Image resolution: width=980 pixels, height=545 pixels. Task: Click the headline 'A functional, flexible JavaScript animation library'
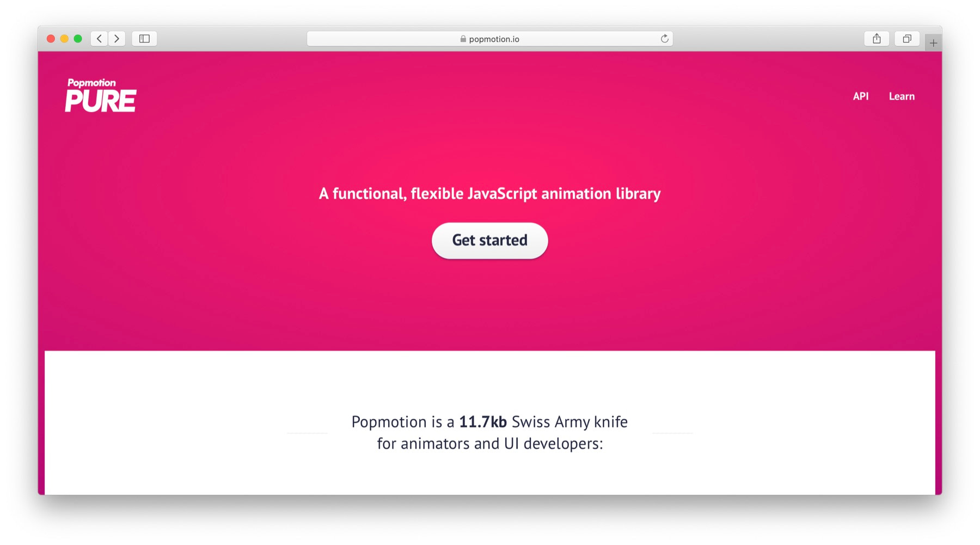(490, 193)
